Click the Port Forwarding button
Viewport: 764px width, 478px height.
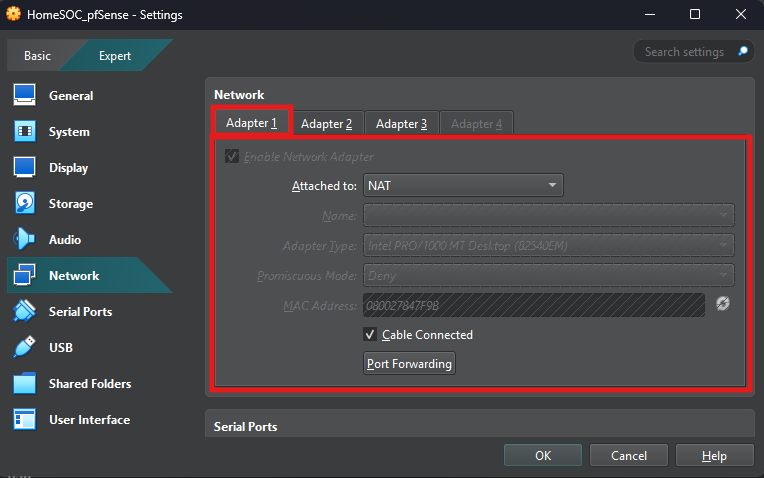point(409,364)
